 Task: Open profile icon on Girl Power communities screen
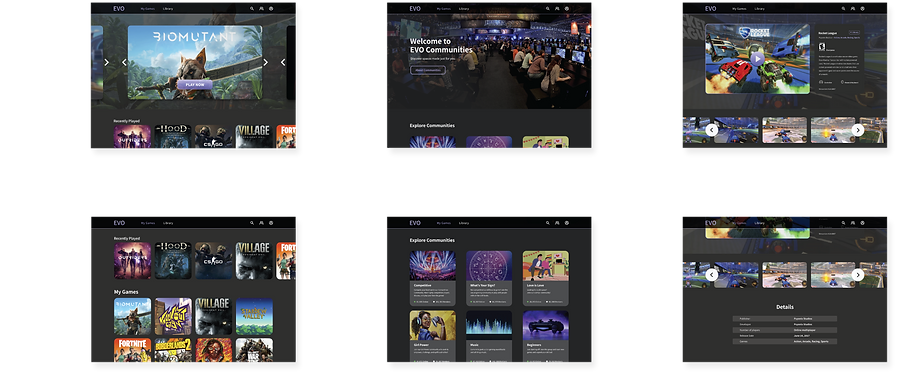(x=567, y=223)
